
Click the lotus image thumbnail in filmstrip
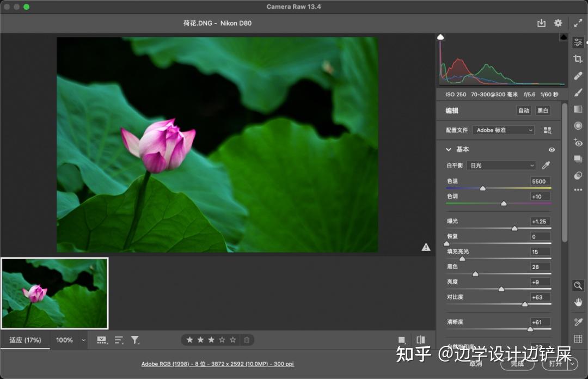[54, 292]
